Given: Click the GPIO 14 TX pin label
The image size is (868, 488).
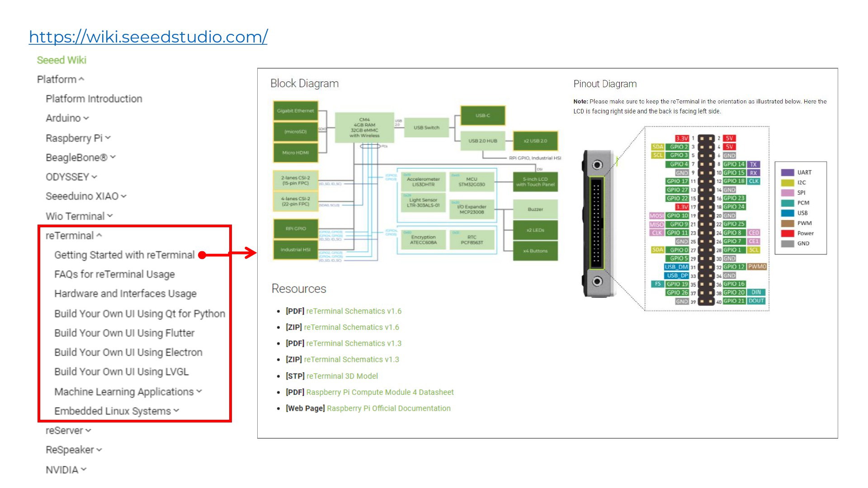Looking at the screenshot, I should click(x=741, y=164).
